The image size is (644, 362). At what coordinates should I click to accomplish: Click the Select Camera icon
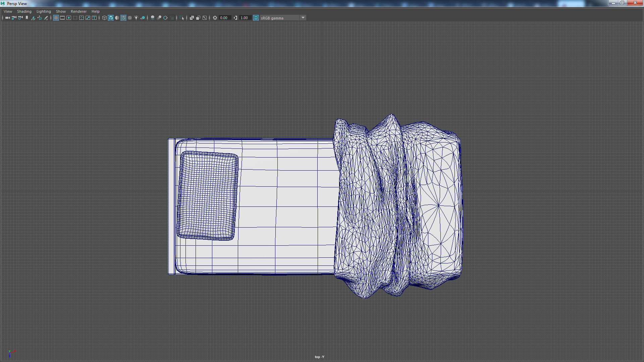click(x=7, y=18)
